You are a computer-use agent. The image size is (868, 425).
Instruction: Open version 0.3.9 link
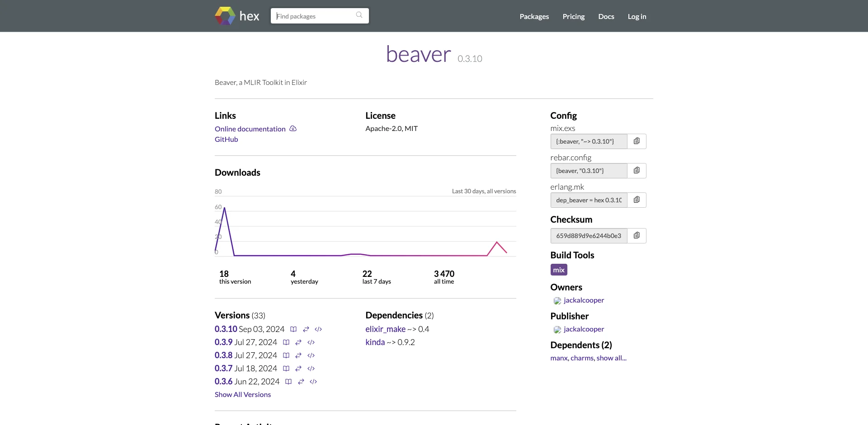coord(224,342)
